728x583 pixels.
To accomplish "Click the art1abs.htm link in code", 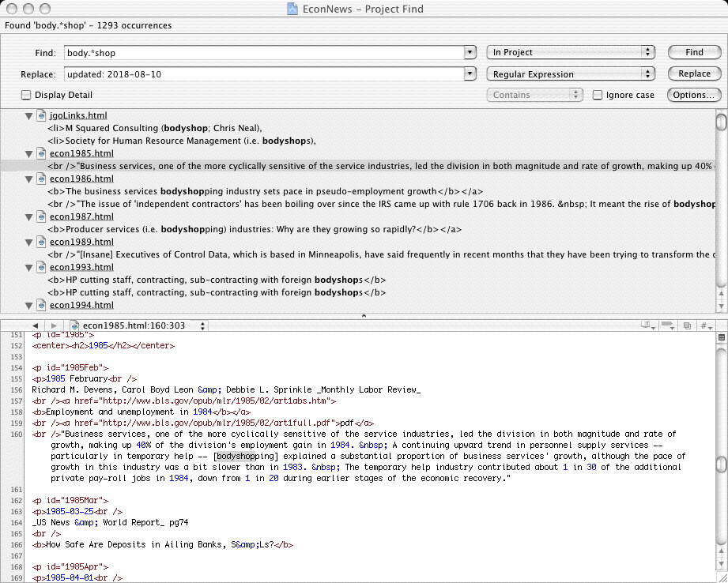I will (215, 401).
